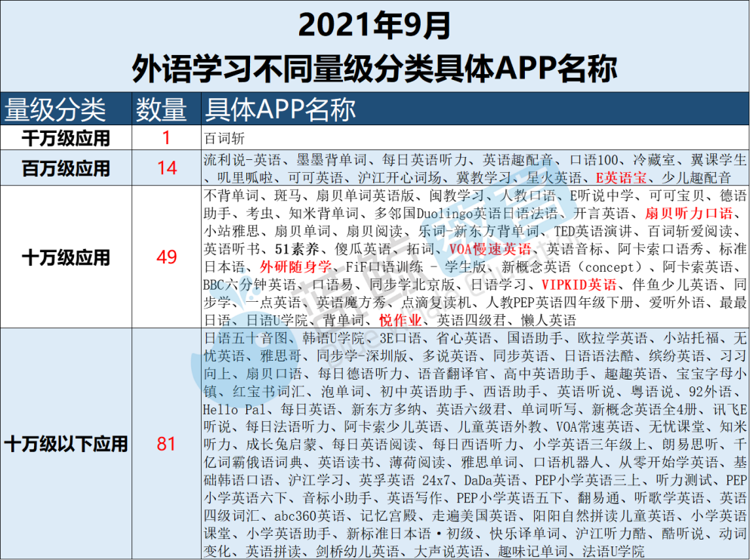Click the app name "小站雅思"
The image size is (750, 560).
[232, 231]
